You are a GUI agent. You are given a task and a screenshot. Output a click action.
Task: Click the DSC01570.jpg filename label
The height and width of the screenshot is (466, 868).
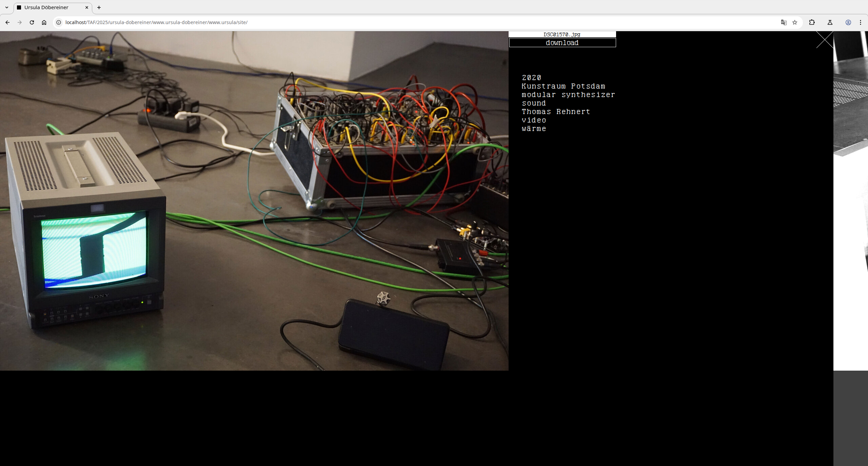562,34
